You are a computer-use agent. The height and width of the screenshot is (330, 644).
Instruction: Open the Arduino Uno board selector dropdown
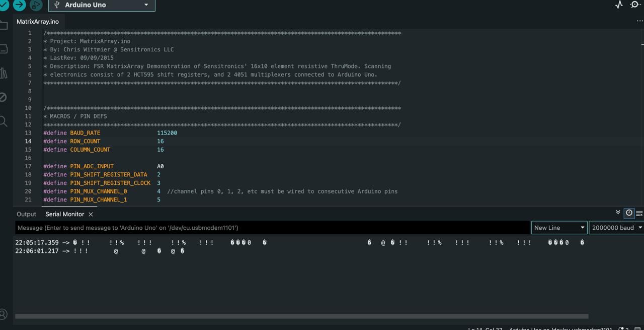point(101,5)
